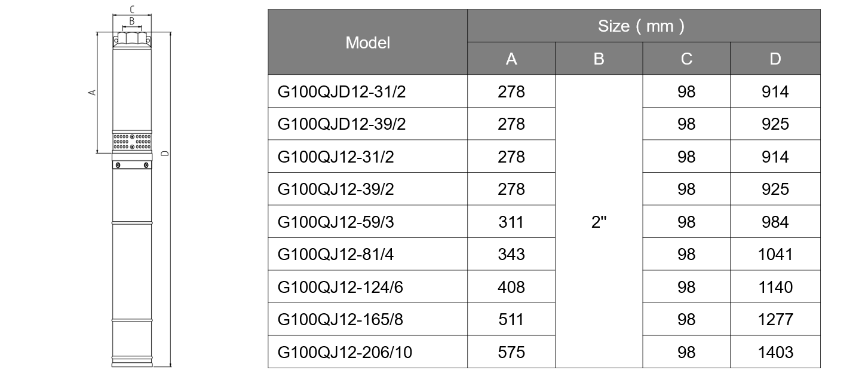Click the G100QJ12-59/3 model cell
Screen dimensions: 868x376
click(x=336, y=222)
